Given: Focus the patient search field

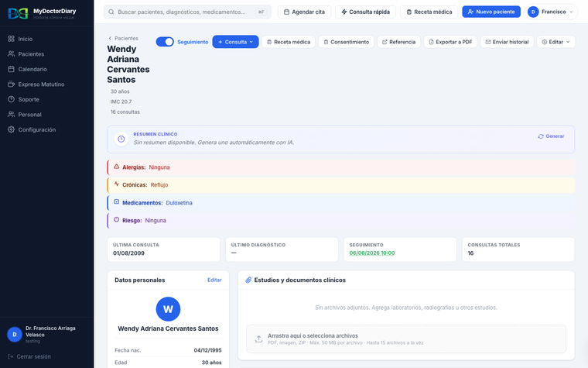Looking at the screenshot, I should [x=187, y=12].
